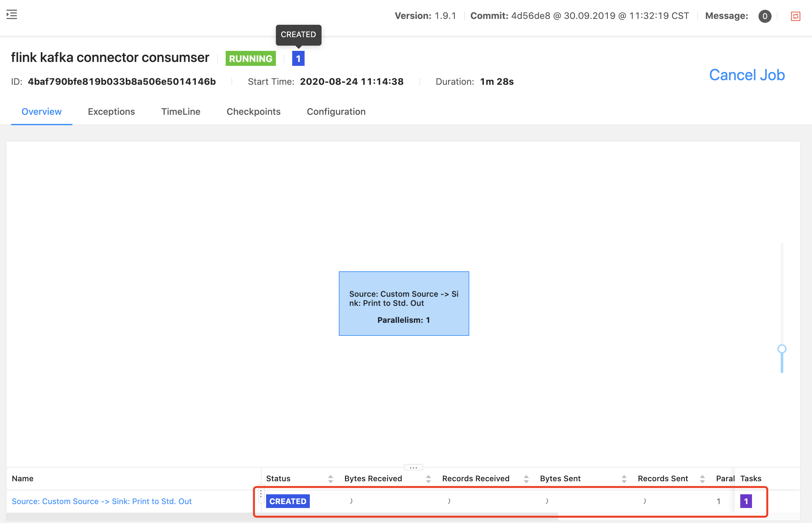
Task: Switch to the Checkpoints tab
Action: [x=253, y=112]
